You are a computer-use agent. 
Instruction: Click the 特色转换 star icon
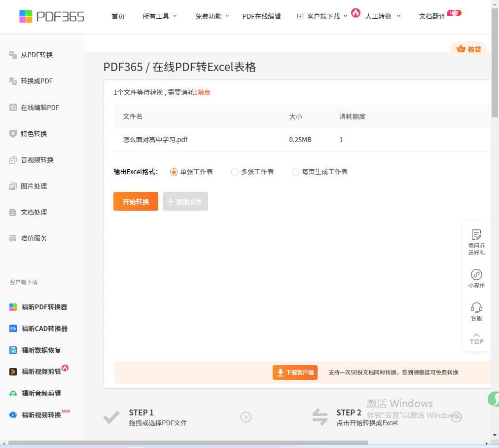pyautogui.click(x=13, y=134)
